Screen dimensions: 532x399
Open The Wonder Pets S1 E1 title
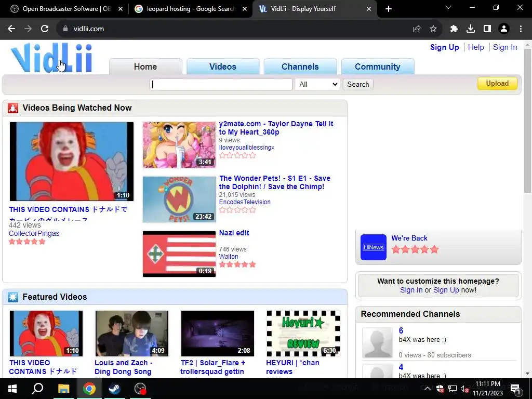(x=275, y=182)
